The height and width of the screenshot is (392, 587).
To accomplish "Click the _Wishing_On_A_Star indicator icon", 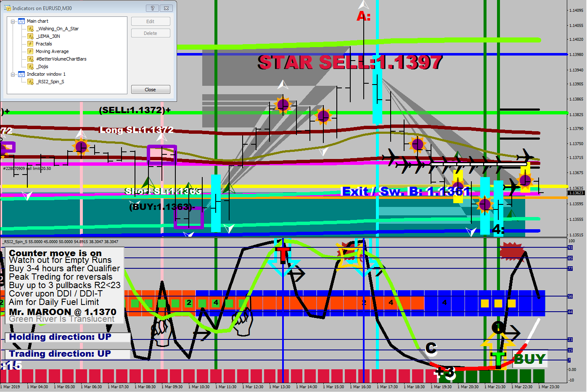I will tap(30, 29).
